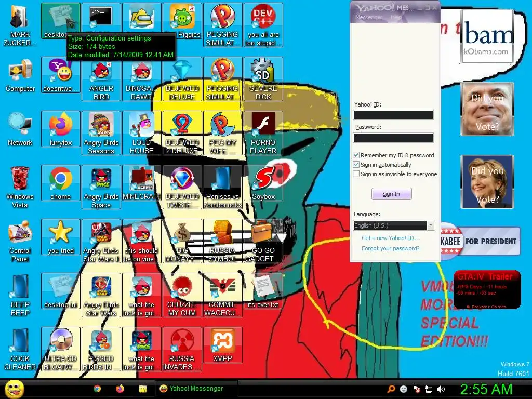The height and width of the screenshot is (399, 532).
Task: Click the 'KABEE FOR PRESIDENT' gadget banner
Action: (x=480, y=241)
